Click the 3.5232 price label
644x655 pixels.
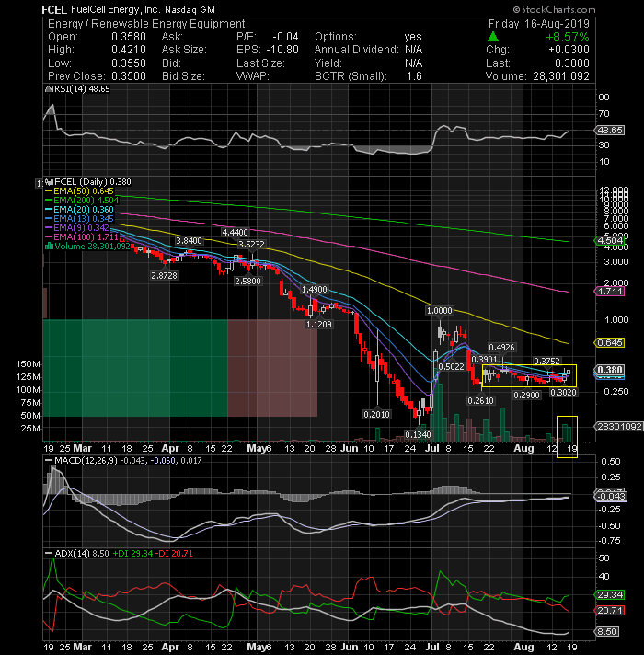[251, 244]
